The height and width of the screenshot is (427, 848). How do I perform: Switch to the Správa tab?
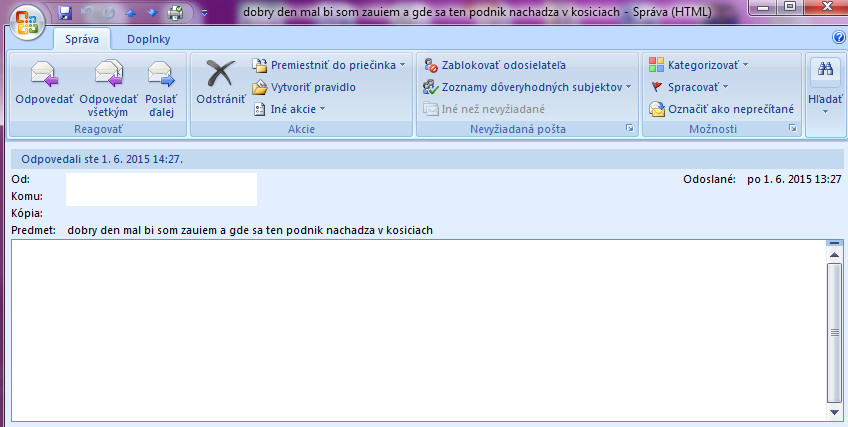click(x=82, y=39)
